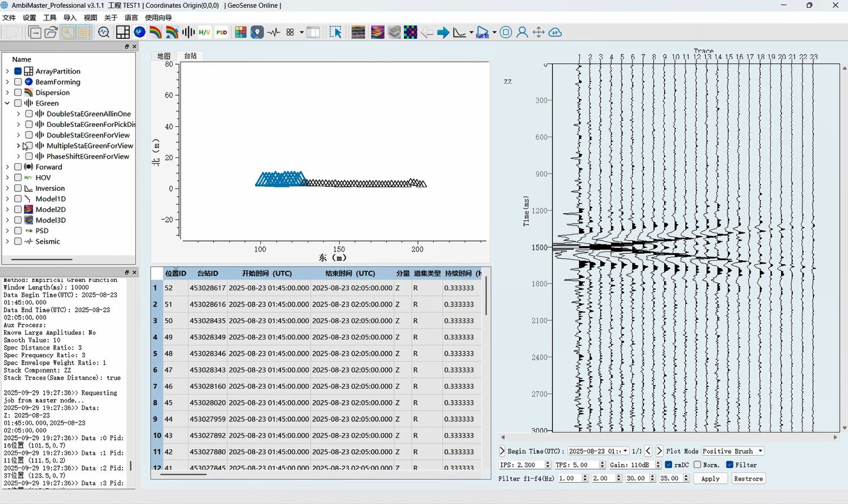Click the waveform plot horizontal scrollbar
Image resolution: width=848 pixels, height=504 pixels.
[x=668, y=437]
